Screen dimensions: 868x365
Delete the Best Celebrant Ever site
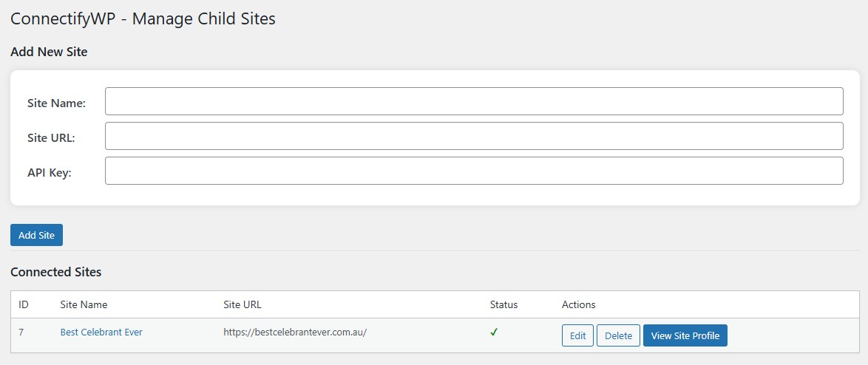[618, 335]
